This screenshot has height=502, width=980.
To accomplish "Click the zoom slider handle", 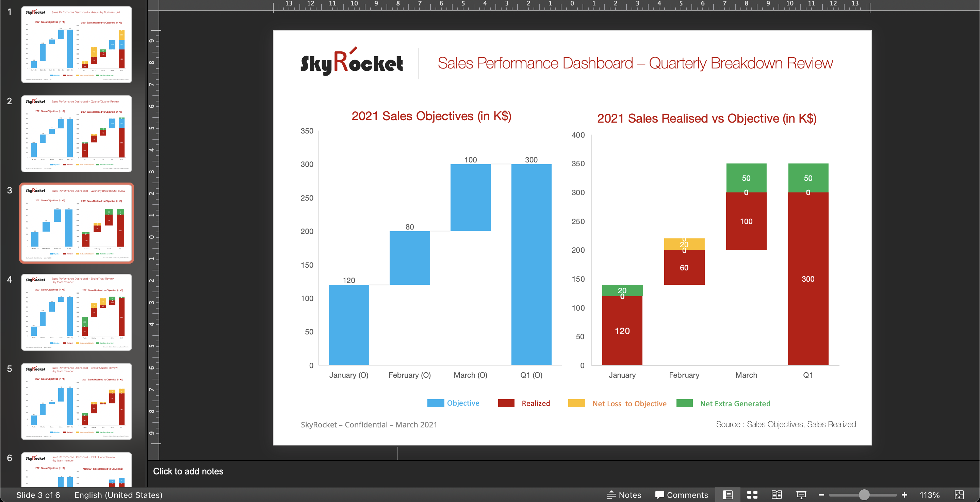I will coord(864,495).
